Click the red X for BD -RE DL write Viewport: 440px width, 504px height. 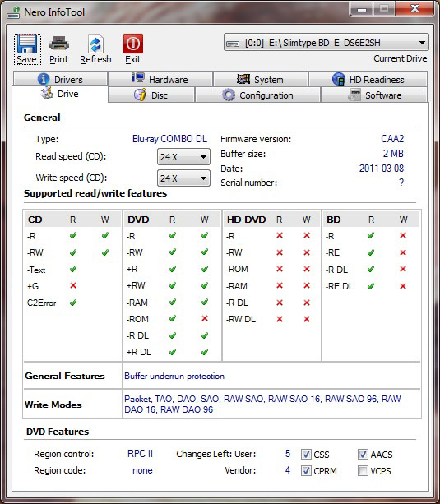tap(403, 286)
